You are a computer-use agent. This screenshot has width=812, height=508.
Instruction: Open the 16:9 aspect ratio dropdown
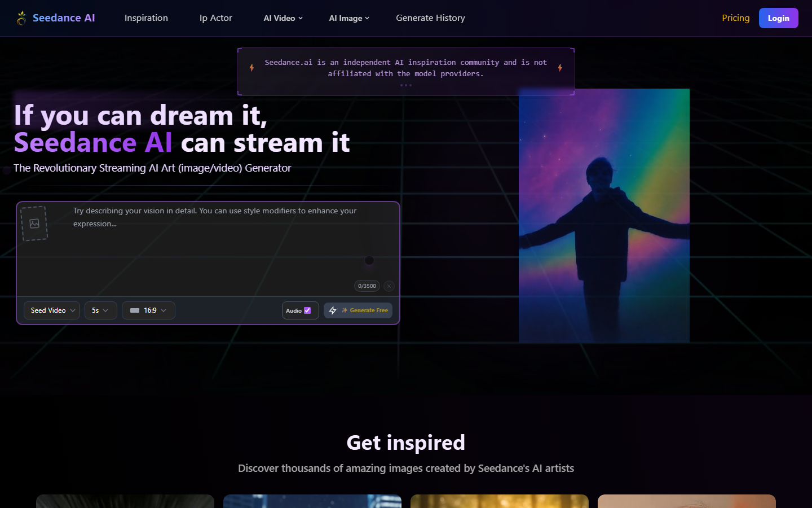point(148,310)
